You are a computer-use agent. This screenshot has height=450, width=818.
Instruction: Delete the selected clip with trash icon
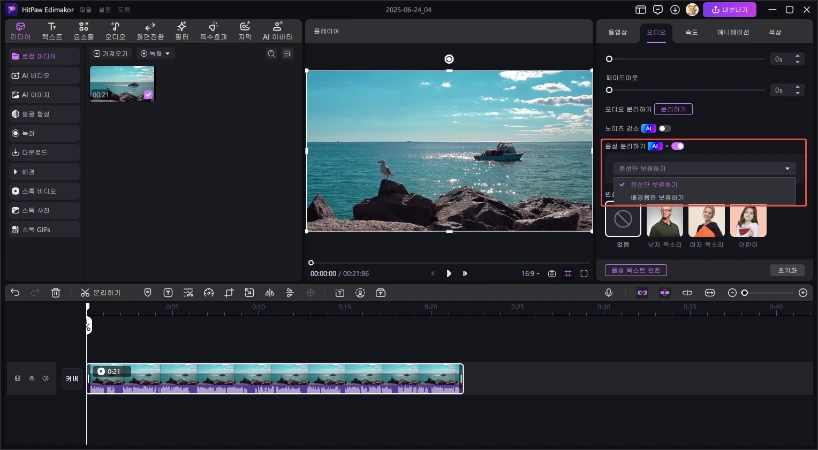(56, 293)
